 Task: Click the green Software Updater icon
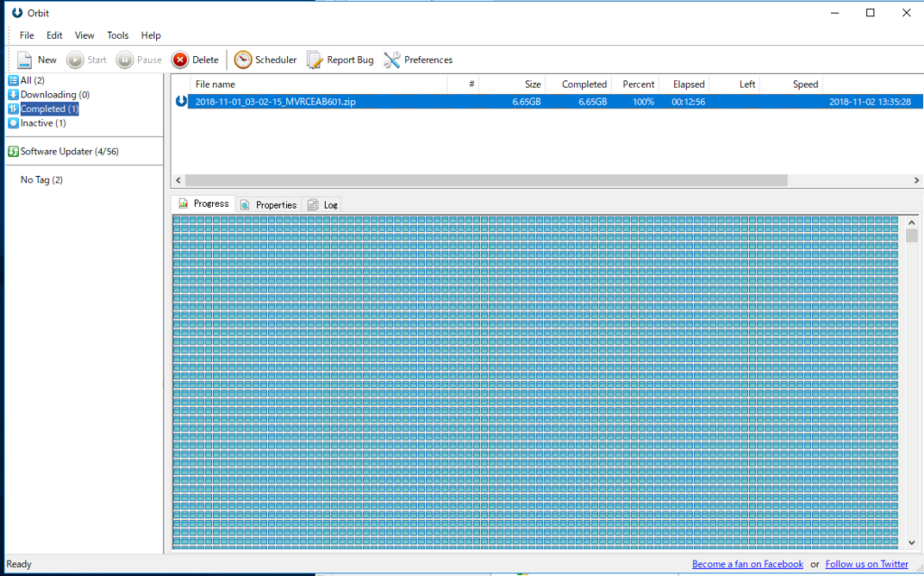pos(13,152)
